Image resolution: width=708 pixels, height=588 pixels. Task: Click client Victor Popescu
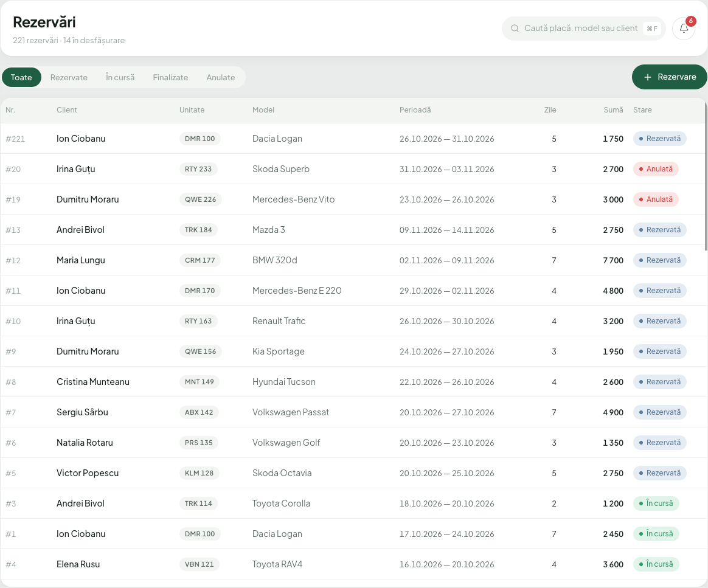point(88,473)
